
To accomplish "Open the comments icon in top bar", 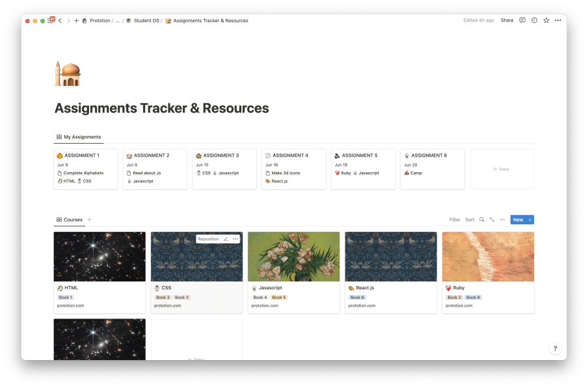I will click(x=522, y=20).
